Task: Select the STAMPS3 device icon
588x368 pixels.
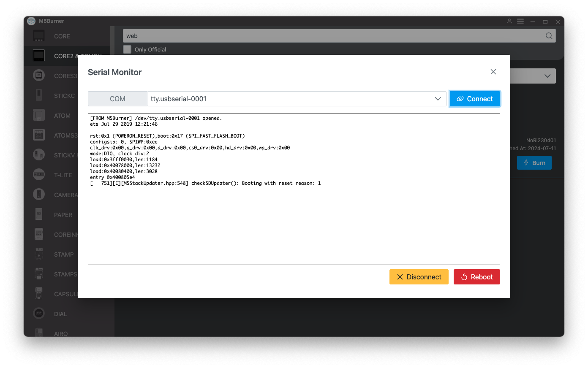Action: click(x=39, y=274)
